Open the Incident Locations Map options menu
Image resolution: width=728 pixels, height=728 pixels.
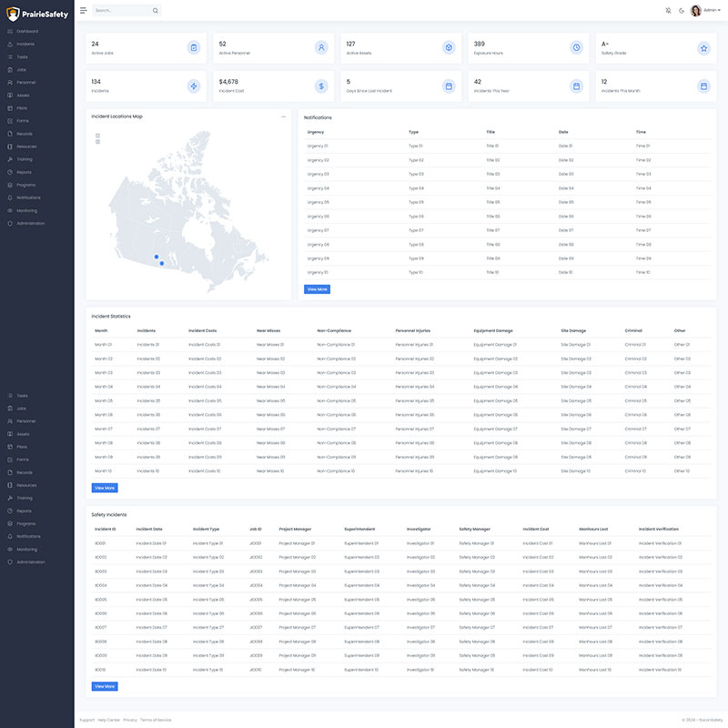(284, 116)
